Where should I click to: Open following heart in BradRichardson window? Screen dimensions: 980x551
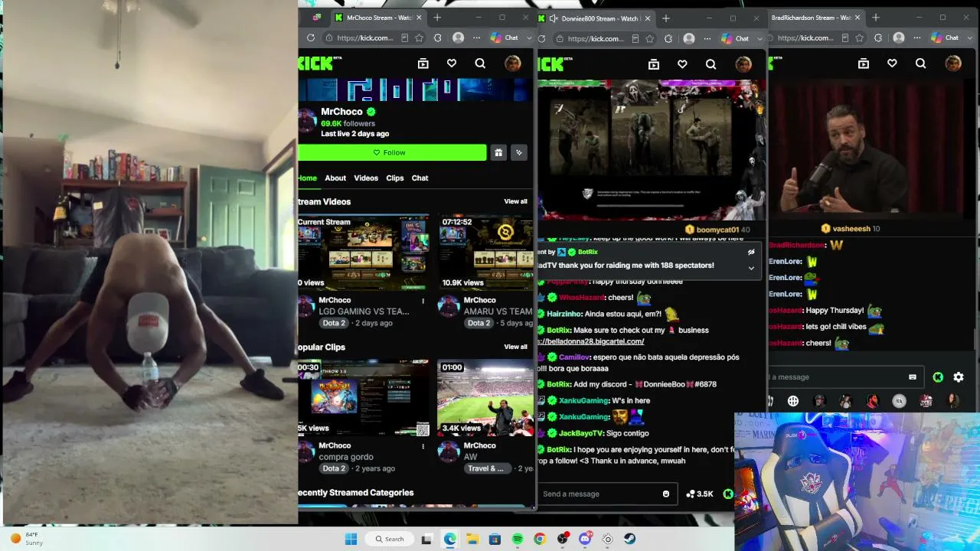tap(892, 64)
